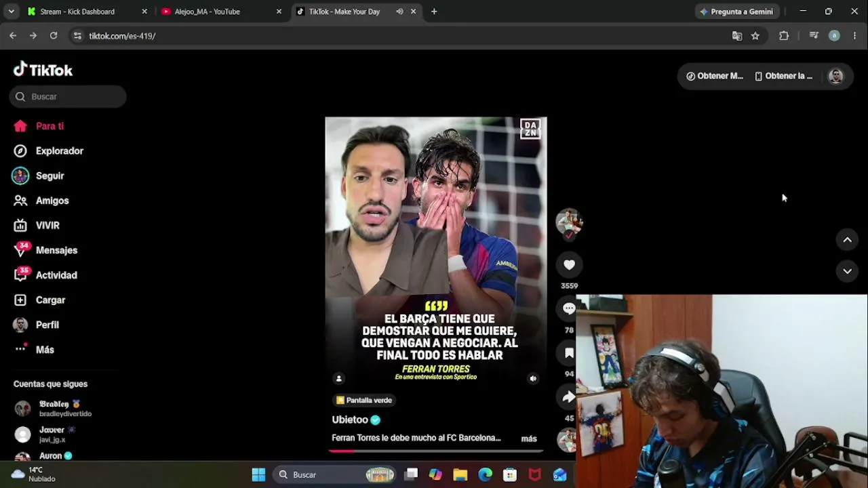Image resolution: width=868 pixels, height=488 pixels.
Task: Open Javier's followed account
Action: click(45, 434)
